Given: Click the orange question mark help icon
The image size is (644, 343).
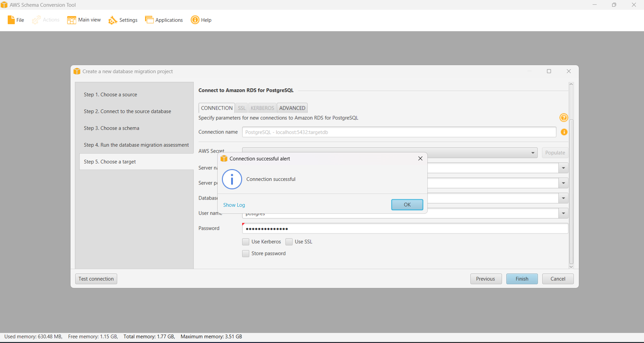Looking at the screenshot, I should tap(563, 118).
